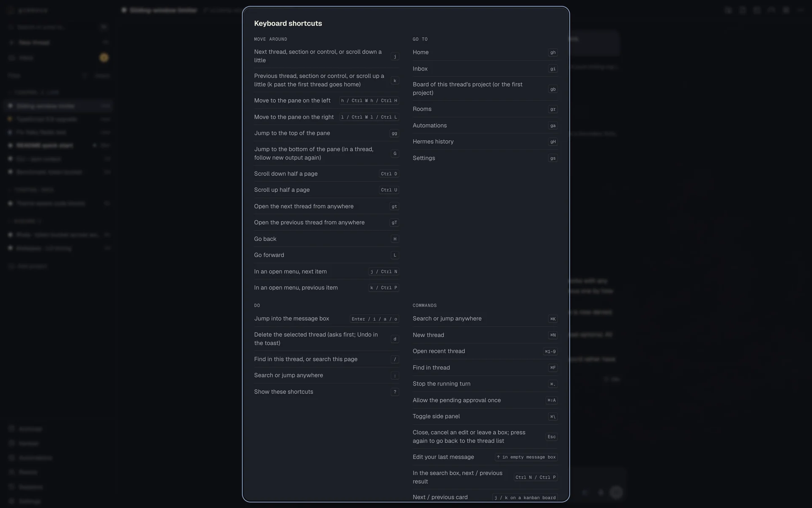Click the "MOVE AROUND" section heading
Viewport: 812px width, 508px height.
tap(271, 39)
